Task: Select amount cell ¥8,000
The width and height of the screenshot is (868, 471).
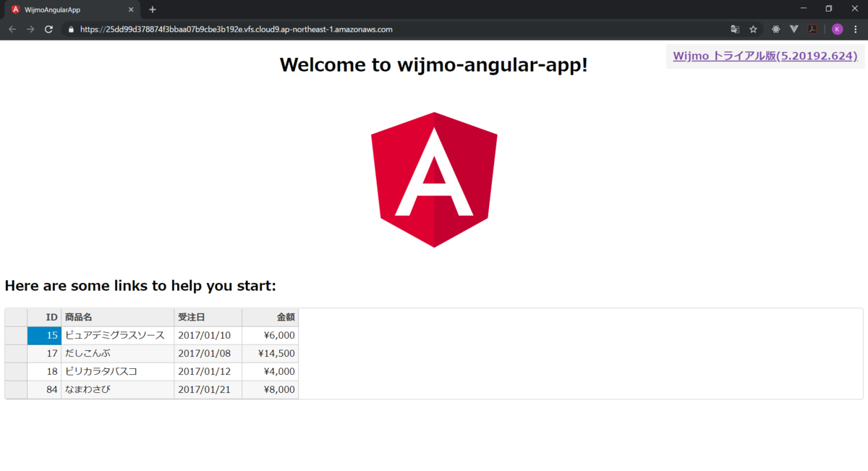Action: pyautogui.click(x=271, y=389)
